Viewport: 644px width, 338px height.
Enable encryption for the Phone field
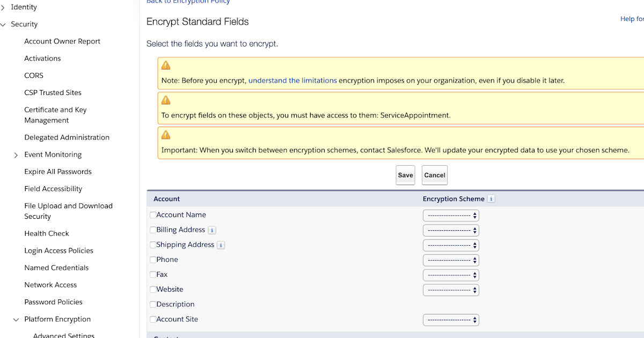click(153, 260)
